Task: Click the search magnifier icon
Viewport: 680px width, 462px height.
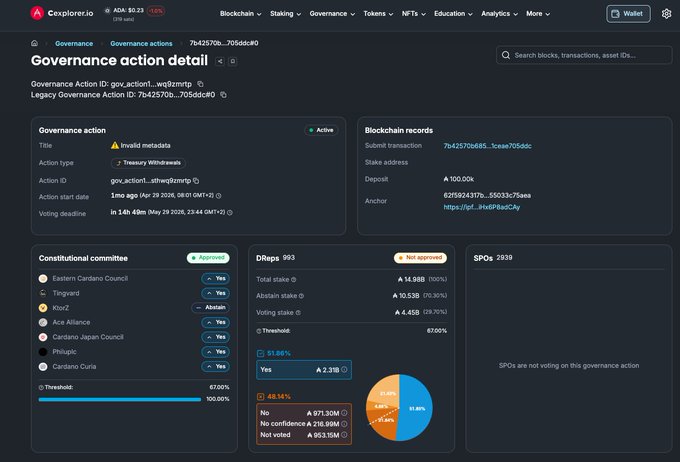Action: click(x=506, y=55)
